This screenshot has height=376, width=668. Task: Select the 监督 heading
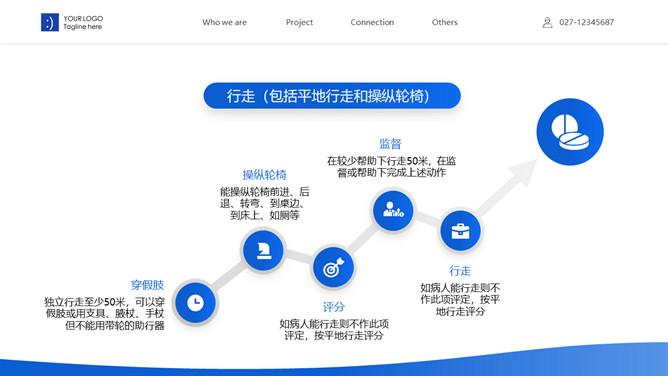click(390, 144)
